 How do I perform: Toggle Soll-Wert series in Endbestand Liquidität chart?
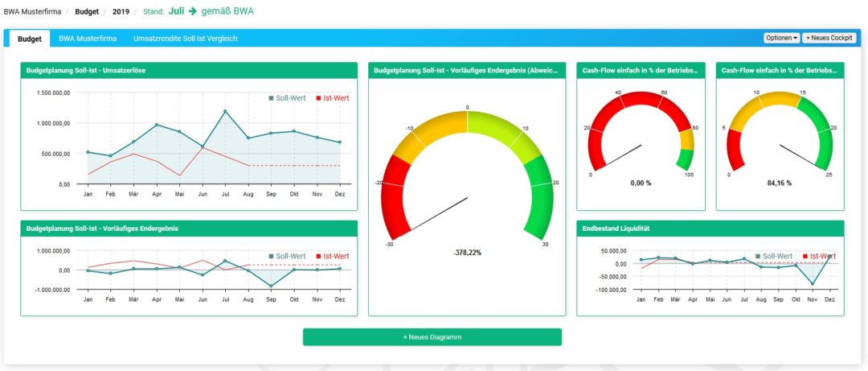click(775, 255)
